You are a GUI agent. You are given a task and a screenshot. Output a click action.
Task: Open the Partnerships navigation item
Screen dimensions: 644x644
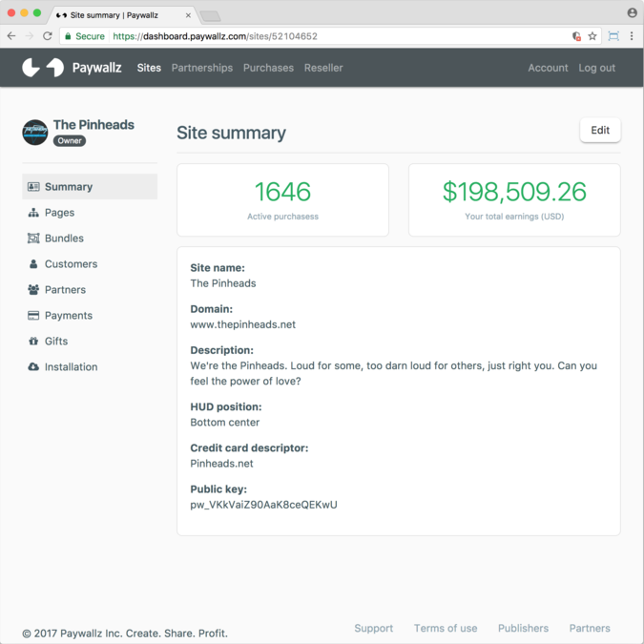pyautogui.click(x=202, y=68)
